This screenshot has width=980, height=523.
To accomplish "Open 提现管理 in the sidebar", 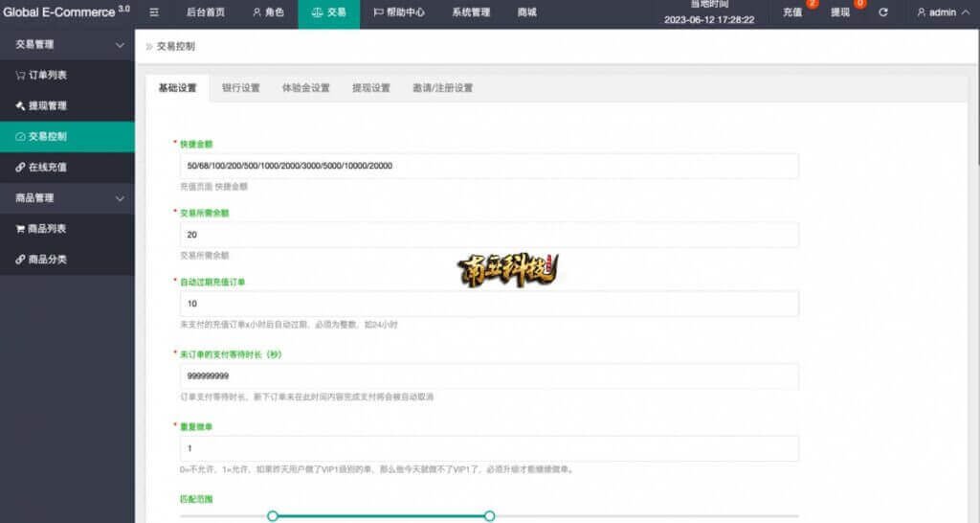I will click(42, 105).
